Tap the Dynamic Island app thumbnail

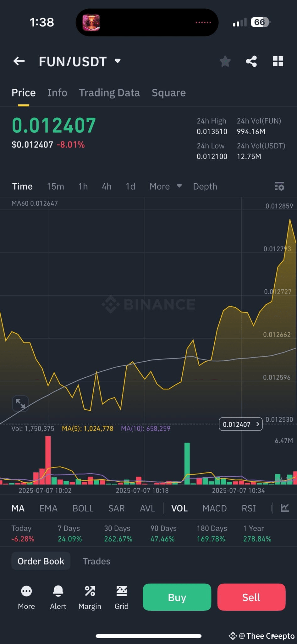coord(91,23)
